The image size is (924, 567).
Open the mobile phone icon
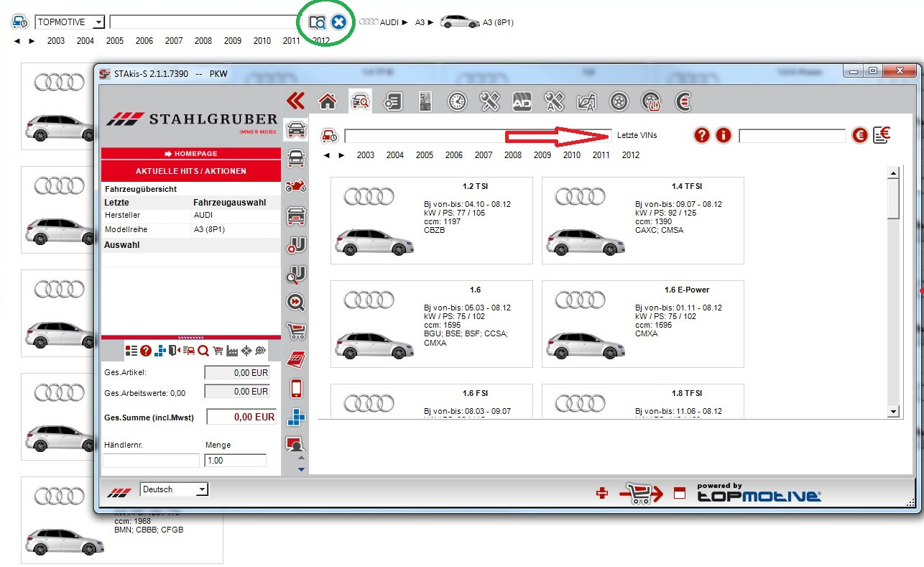coord(295,389)
